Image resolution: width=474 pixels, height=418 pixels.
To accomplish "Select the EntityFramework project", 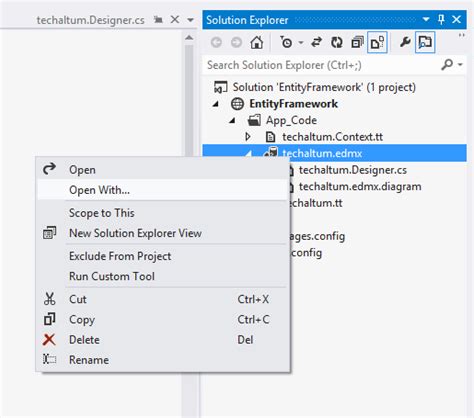I will [293, 104].
